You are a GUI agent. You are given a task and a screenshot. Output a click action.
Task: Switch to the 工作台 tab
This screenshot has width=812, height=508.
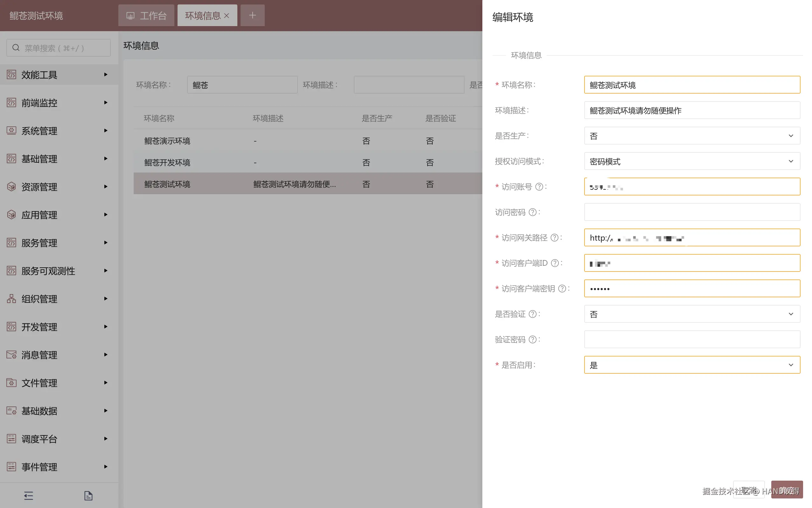pyautogui.click(x=146, y=16)
